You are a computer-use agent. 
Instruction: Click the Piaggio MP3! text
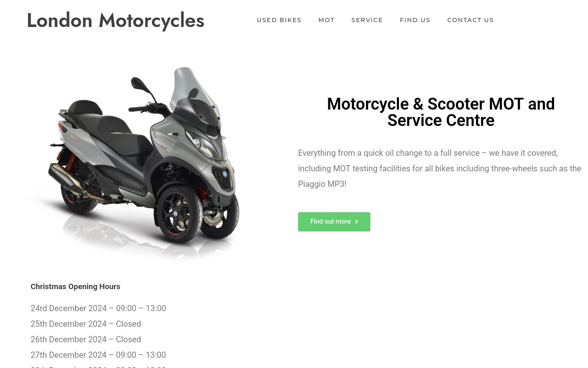point(322,184)
